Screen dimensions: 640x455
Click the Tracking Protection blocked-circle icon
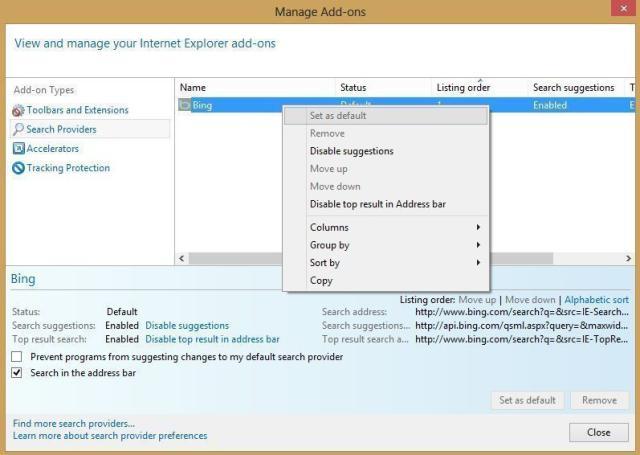(x=18, y=168)
